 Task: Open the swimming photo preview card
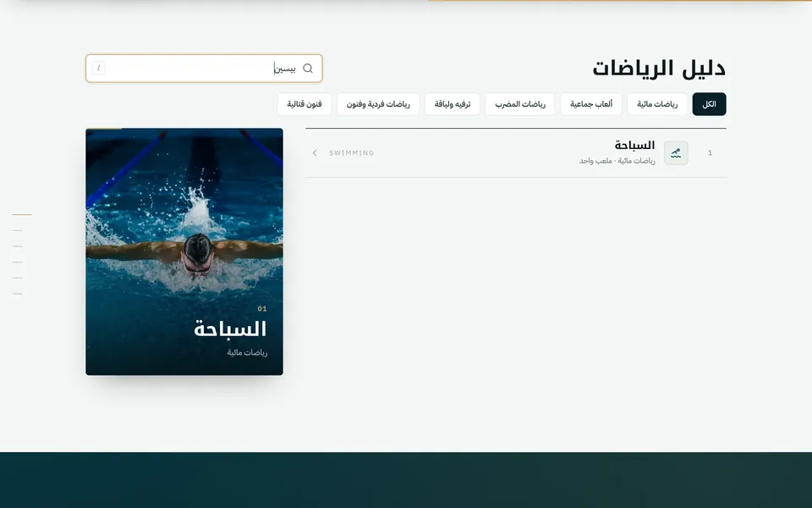(184, 251)
